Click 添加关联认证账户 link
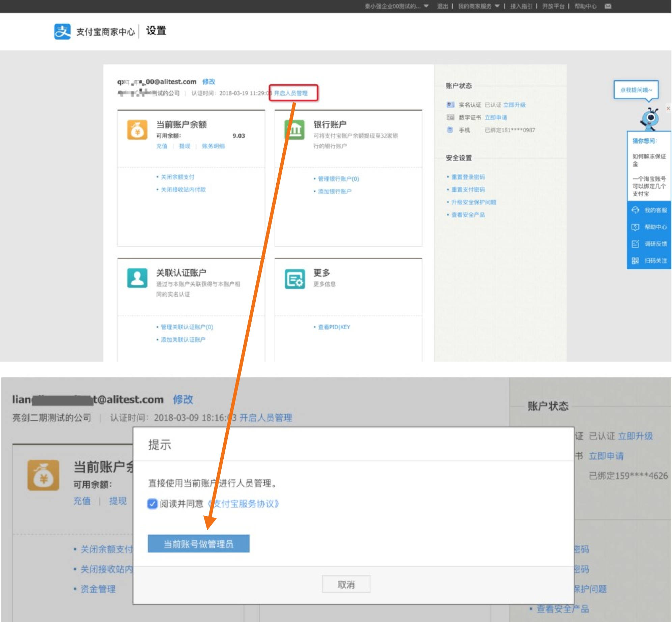The height and width of the screenshot is (622, 672). [183, 339]
